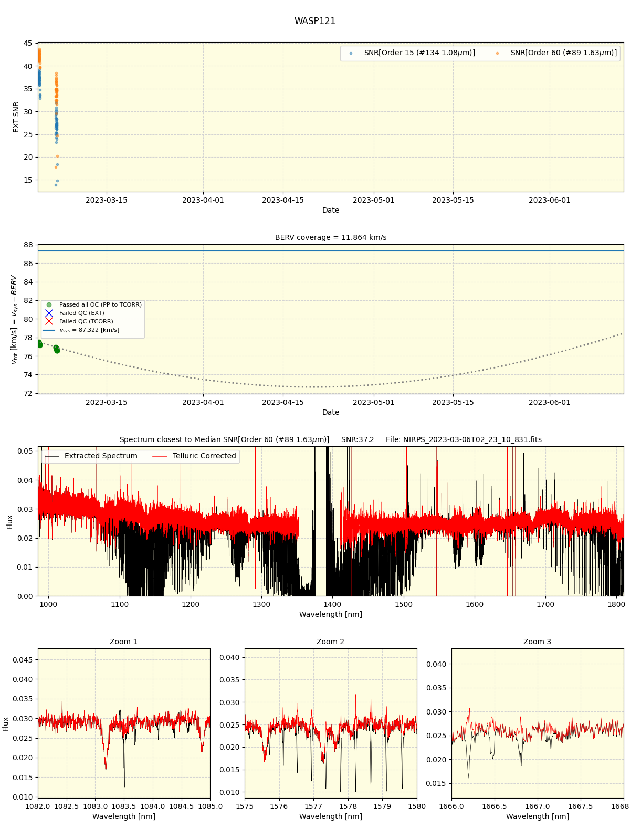Click the 2023-06-01 tick label under BERV plot
630x840 pixels.
point(550,402)
